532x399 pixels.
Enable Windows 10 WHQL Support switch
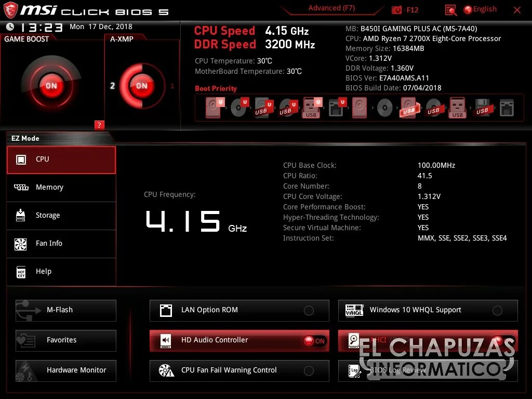click(x=497, y=311)
